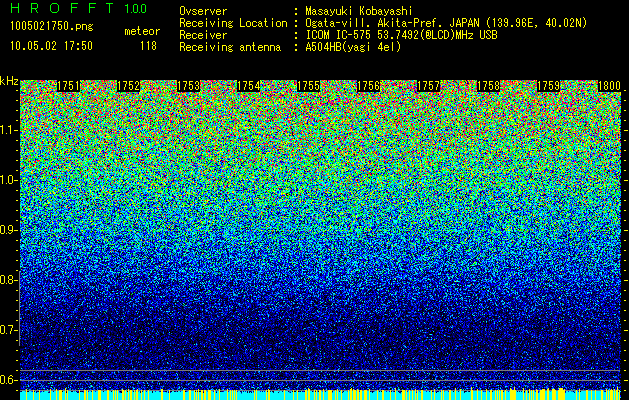Click the 1755 time marker
Screen dimensions: 629x400
coord(308,86)
